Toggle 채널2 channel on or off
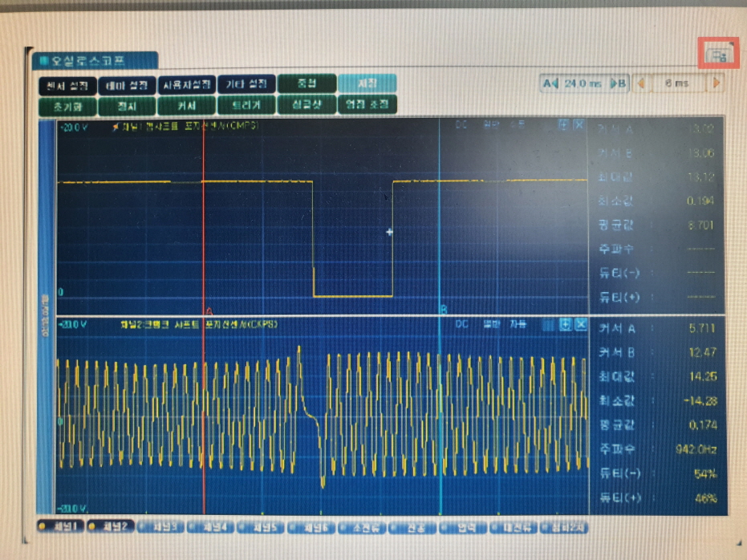Image resolution: width=747 pixels, height=560 pixels. [111, 526]
